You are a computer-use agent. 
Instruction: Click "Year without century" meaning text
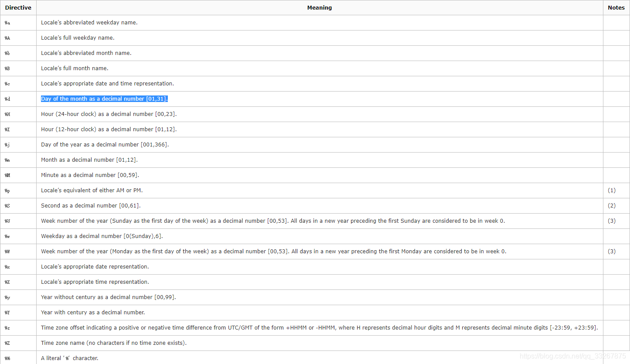109,297
